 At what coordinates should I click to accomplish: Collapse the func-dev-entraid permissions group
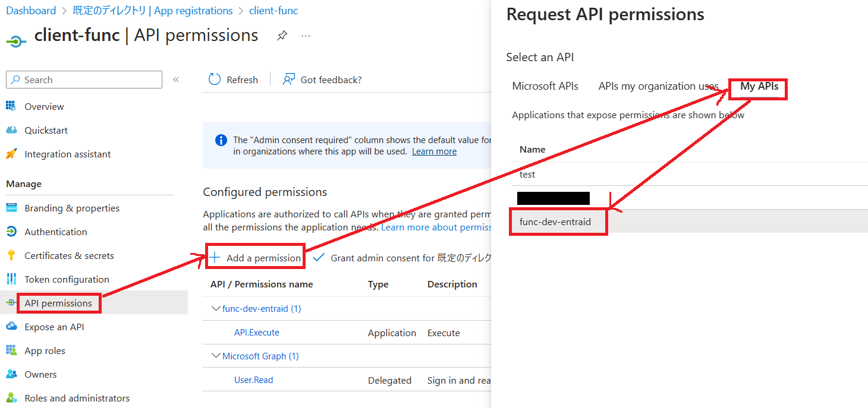coord(216,308)
